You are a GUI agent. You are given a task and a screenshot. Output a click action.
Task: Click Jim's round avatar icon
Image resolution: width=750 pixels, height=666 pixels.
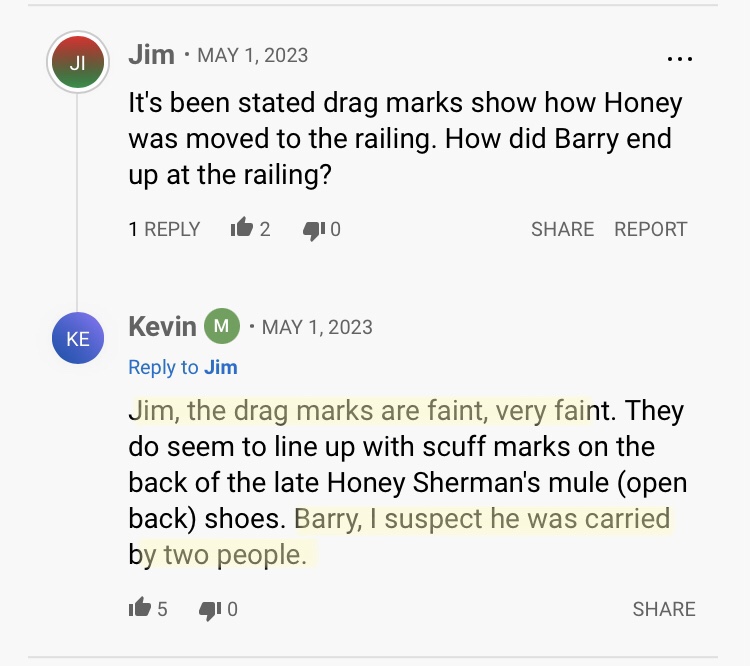pos(78,63)
